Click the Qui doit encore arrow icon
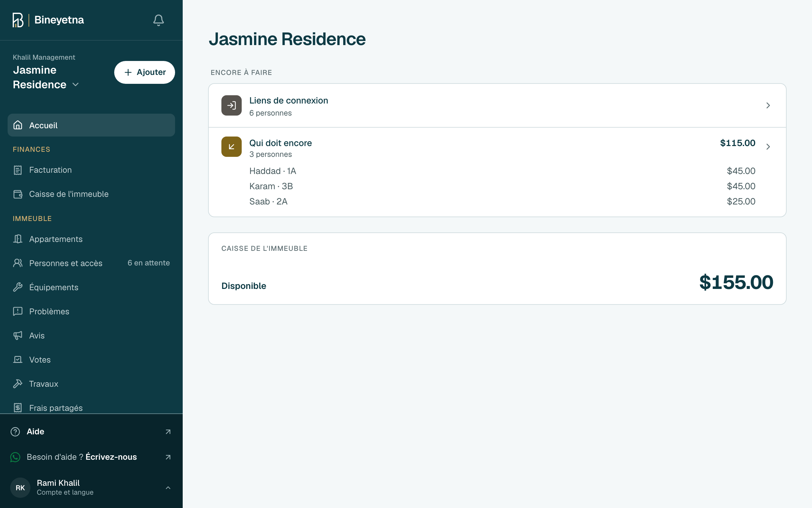 pyautogui.click(x=232, y=146)
